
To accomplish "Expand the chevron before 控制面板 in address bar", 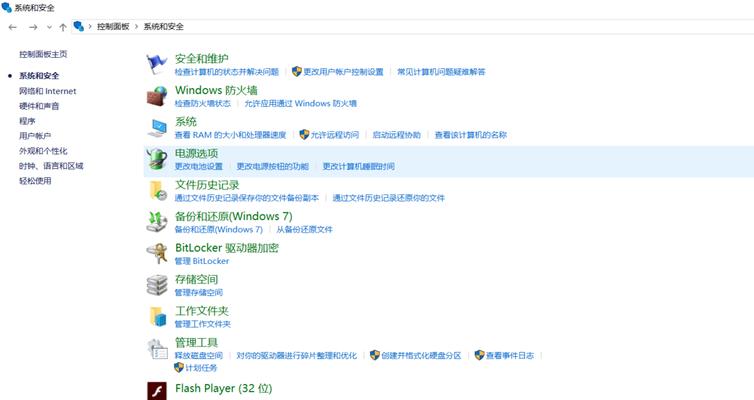I will [90, 26].
